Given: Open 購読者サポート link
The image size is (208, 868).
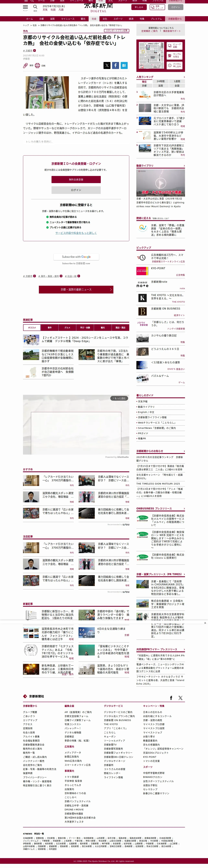Looking at the screenshot, I should point(172,31).
